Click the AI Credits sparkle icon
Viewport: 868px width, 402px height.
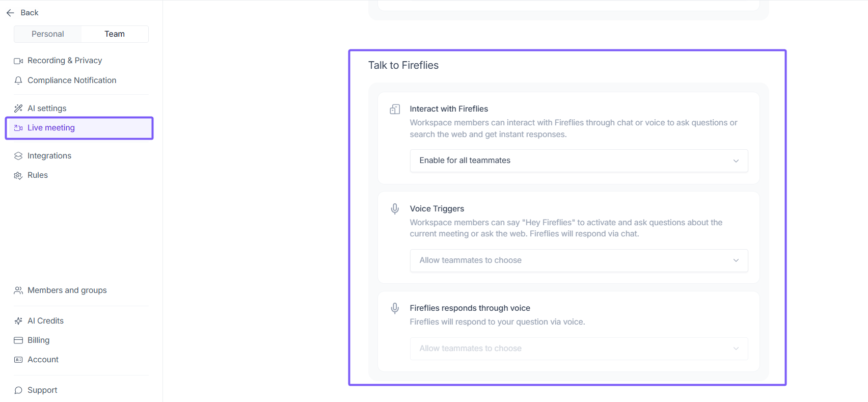(x=18, y=321)
